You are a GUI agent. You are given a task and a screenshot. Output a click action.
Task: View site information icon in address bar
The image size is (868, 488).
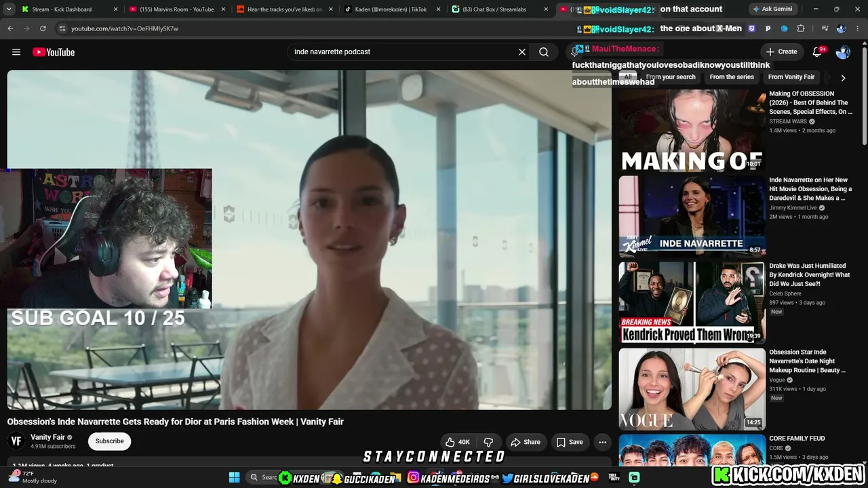pyautogui.click(x=62, y=28)
